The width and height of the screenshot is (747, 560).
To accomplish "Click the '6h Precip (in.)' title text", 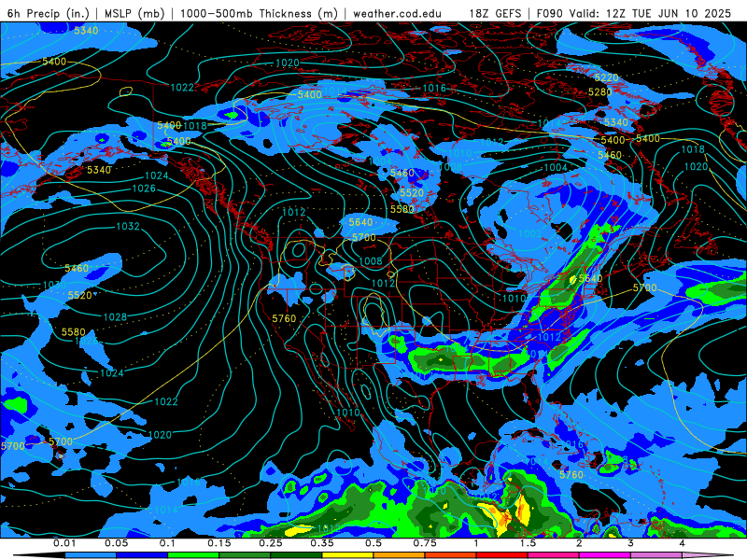I will (x=49, y=13).
